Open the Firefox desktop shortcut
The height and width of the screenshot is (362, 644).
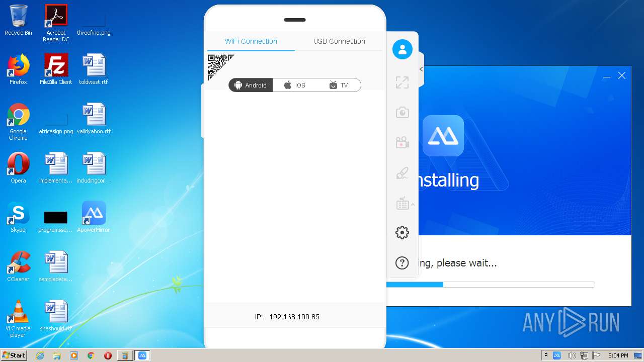click(x=18, y=69)
